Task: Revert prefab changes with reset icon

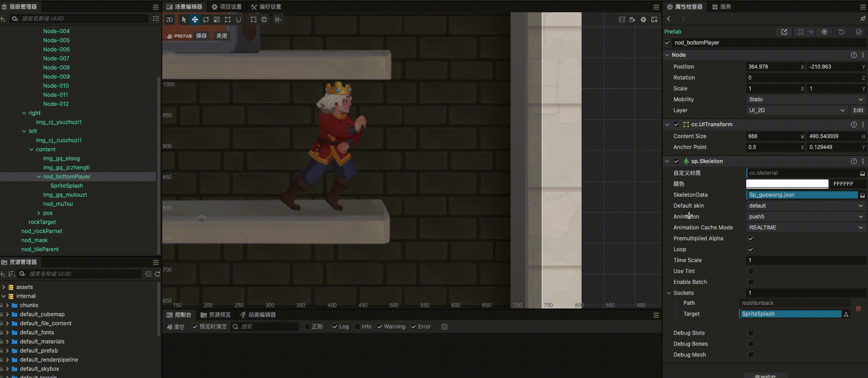Action: (842, 32)
